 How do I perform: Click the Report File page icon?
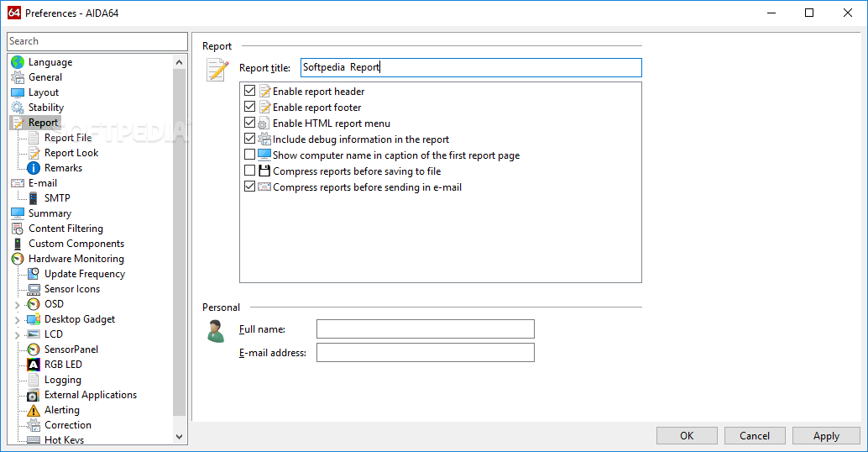[x=34, y=138]
